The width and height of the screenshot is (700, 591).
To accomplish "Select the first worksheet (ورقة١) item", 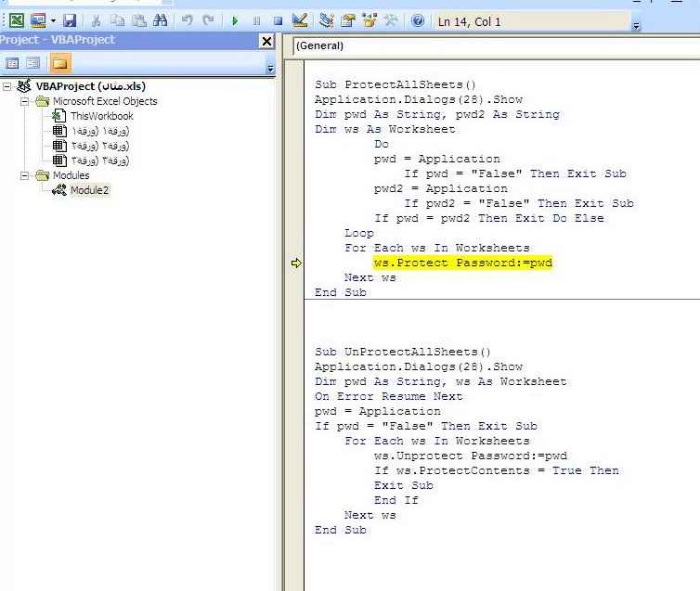I will 100,131.
